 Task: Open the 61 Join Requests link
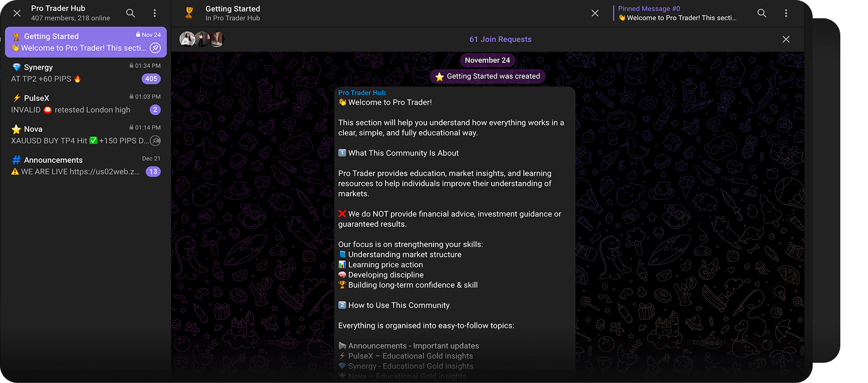coord(500,39)
